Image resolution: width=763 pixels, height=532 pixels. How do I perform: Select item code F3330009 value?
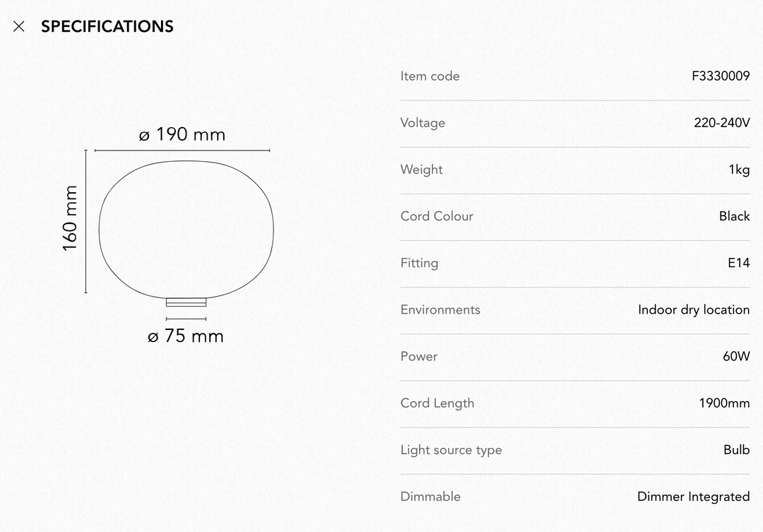(721, 76)
